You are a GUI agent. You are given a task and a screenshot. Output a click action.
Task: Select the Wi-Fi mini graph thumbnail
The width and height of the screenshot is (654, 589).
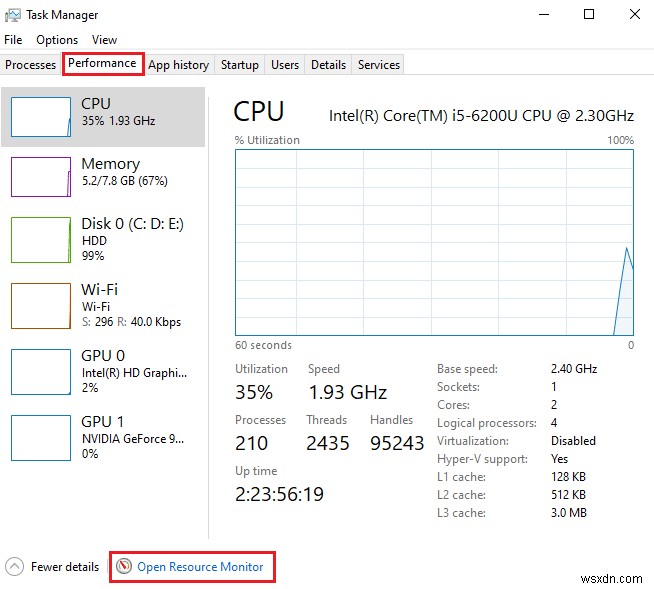41,306
